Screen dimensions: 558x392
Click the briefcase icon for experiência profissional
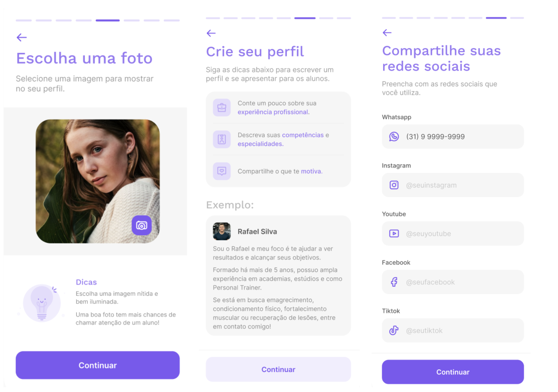(222, 107)
